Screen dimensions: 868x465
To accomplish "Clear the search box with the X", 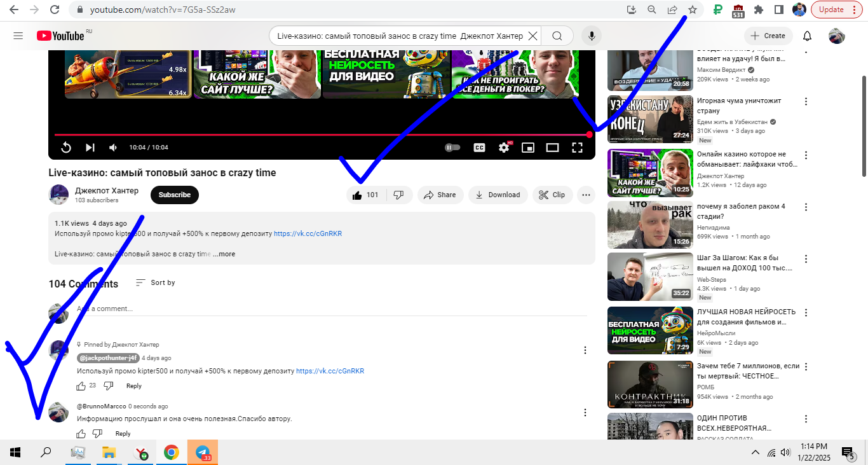I will tap(533, 36).
